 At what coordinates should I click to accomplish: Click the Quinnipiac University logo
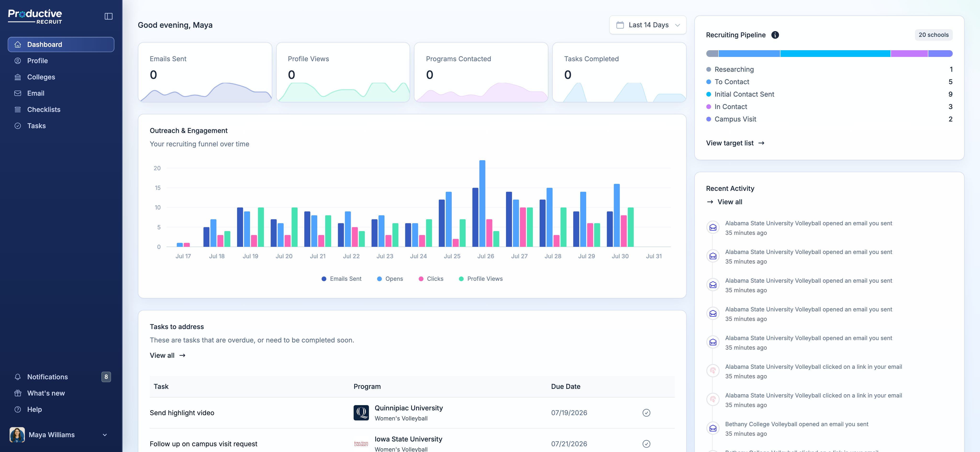(x=361, y=413)
